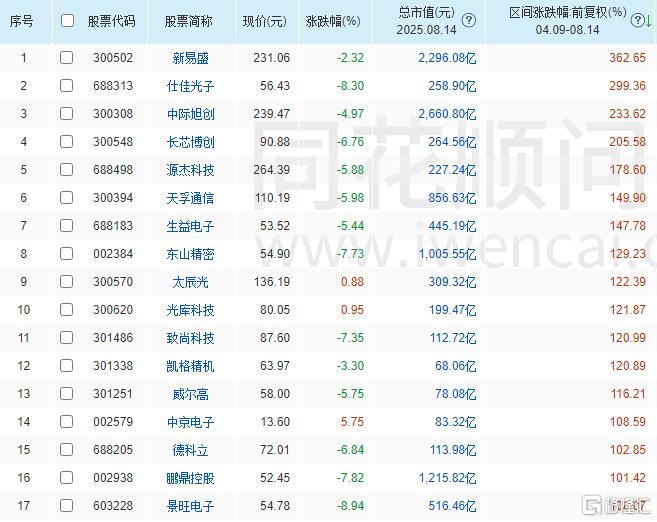Click market cap value 1,215.82亿
Viewport: 657px width, 522px height.
click(447, 478)
